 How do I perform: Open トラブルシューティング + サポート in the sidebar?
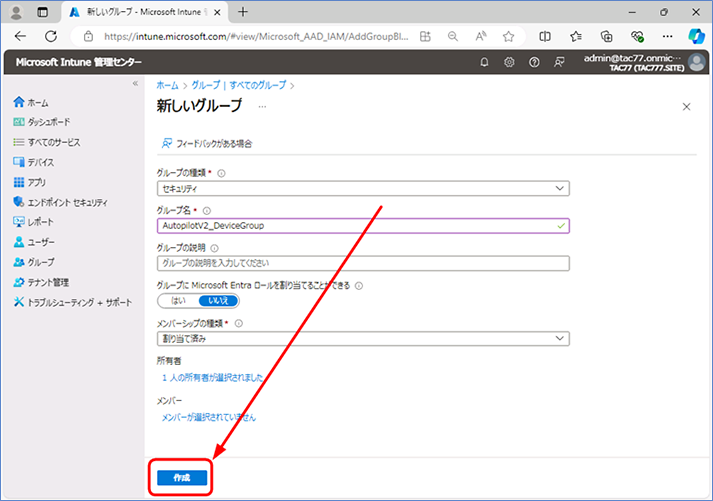pos(73,302)
